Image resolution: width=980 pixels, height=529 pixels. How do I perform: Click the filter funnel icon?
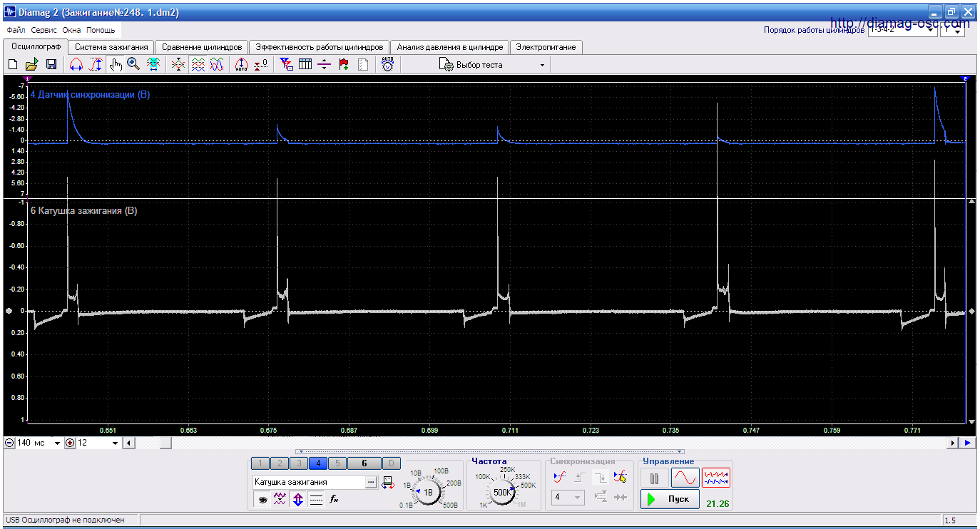coord(286,65)
